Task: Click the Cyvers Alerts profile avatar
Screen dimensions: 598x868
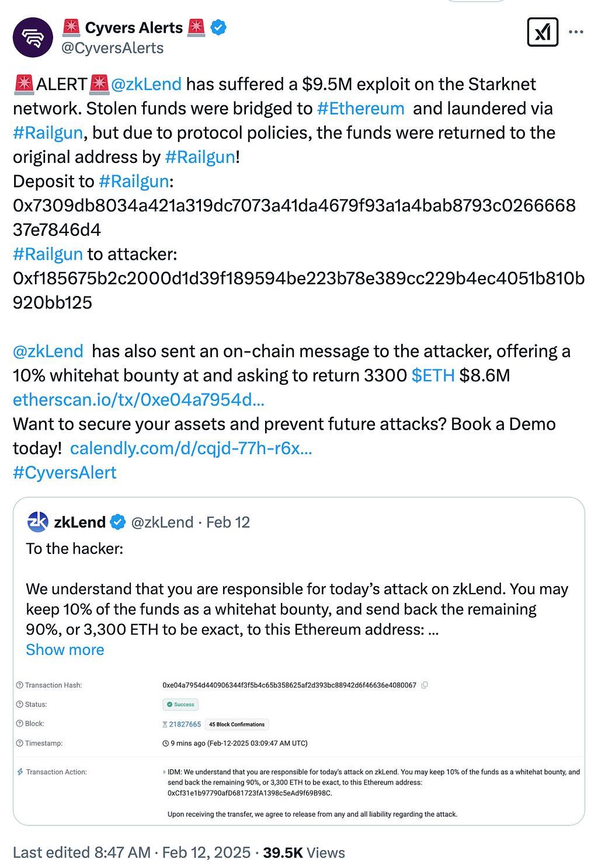Action: [x=33, y=37]
